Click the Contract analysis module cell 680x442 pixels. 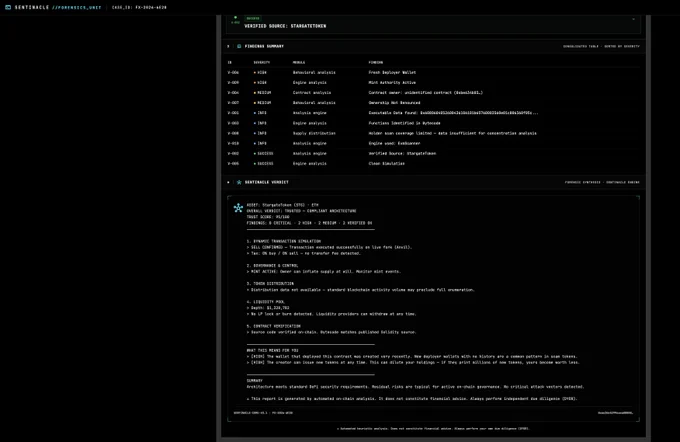(x=312, y=92)
